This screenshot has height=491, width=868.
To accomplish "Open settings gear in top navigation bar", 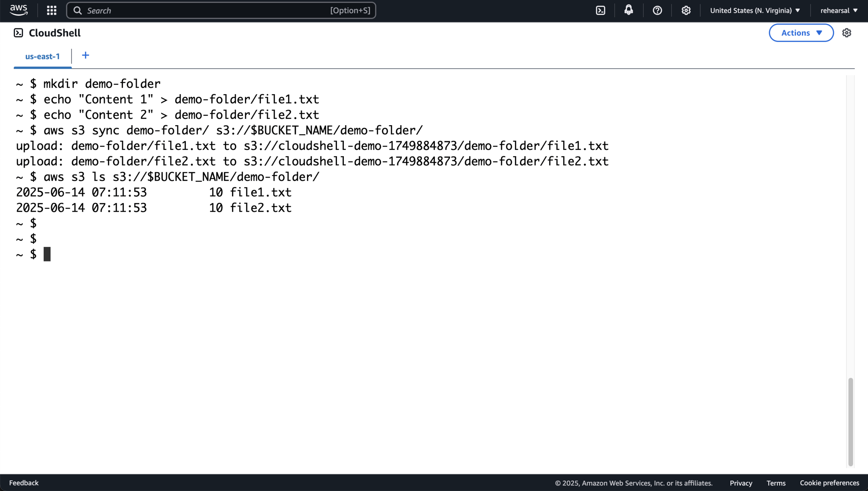I will point(686,10).
